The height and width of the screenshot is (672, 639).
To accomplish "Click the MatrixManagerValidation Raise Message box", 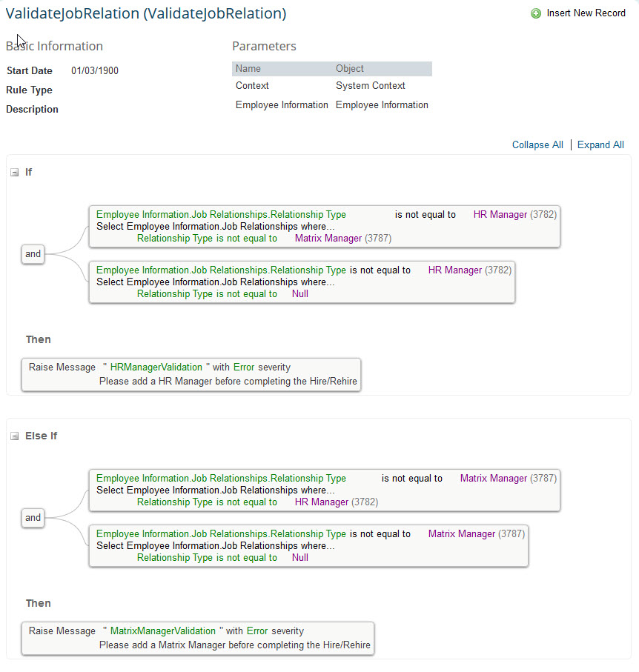I will click(198, 638).
